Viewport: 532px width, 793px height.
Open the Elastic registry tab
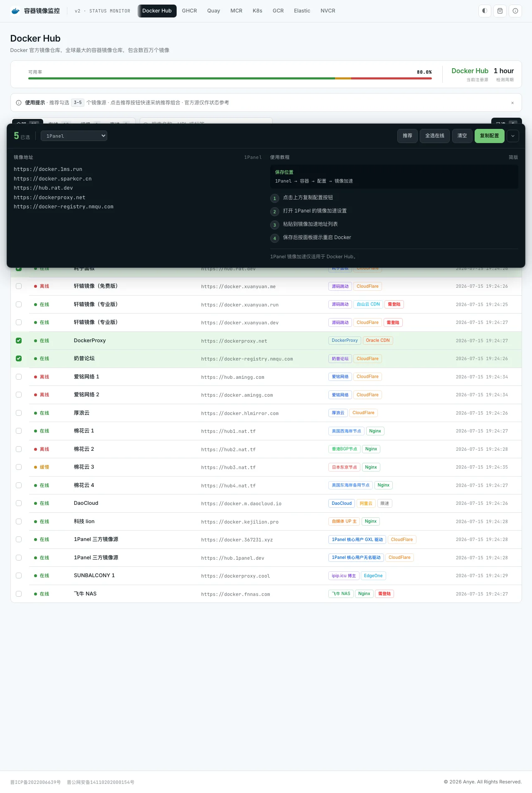pyautogui.click(x=302, y=11)
